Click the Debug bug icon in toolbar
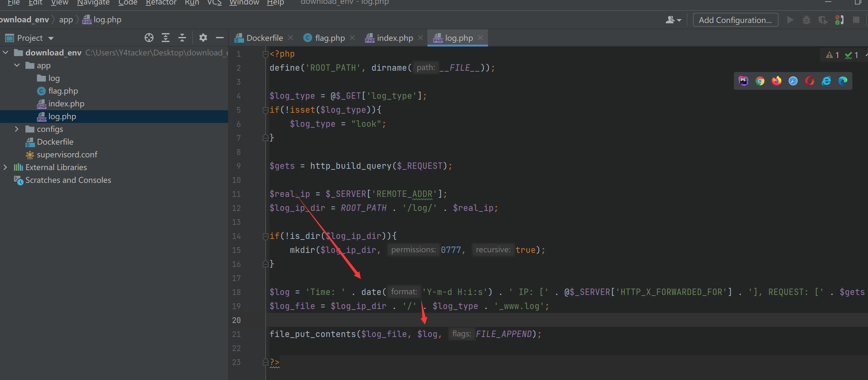This screenshot has height=380, width=868. pos(806,20)
